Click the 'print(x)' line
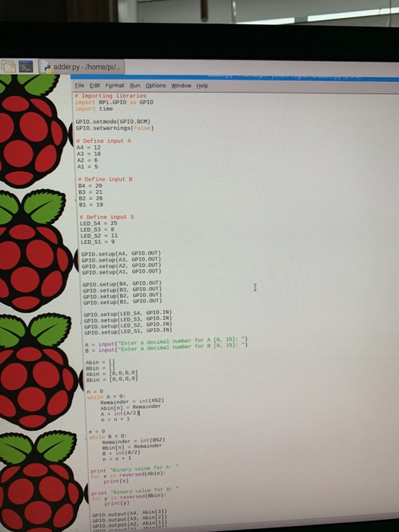 (x=116, y=481)
